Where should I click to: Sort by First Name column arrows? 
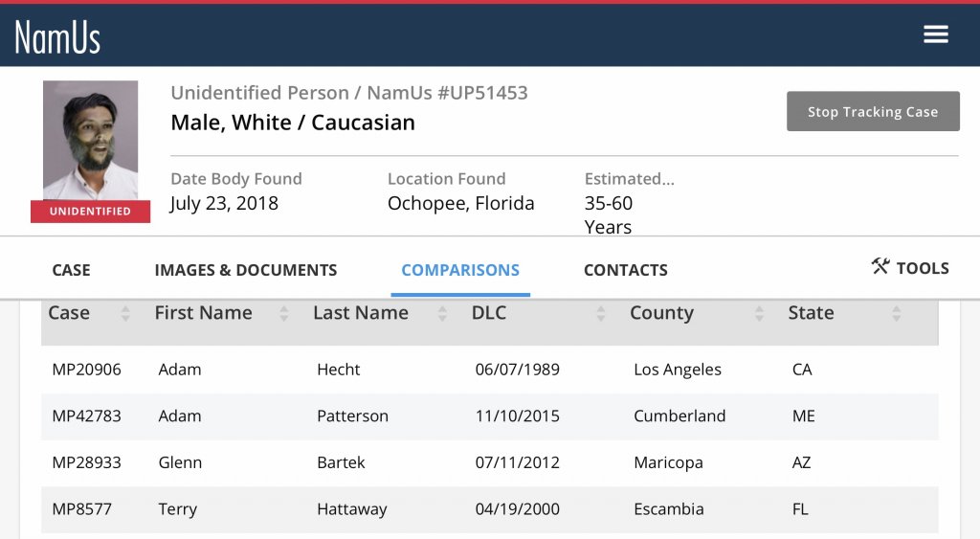pos(283,313)
